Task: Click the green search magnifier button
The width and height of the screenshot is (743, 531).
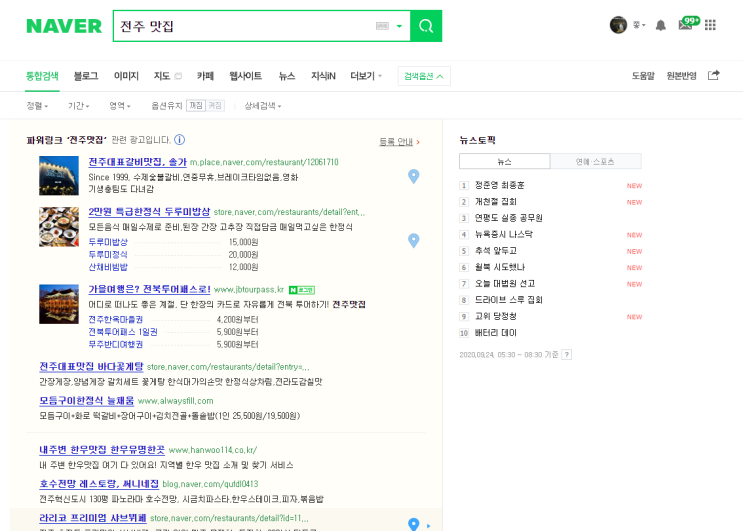Action: (426, 26)
